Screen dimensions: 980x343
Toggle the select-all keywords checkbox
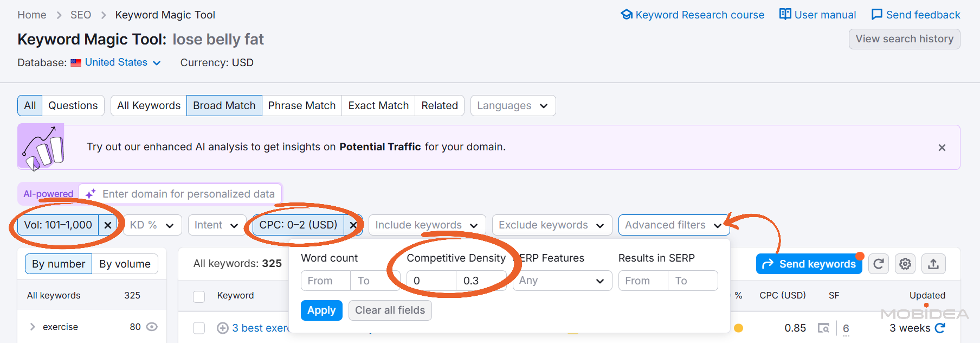pos(199,296)
